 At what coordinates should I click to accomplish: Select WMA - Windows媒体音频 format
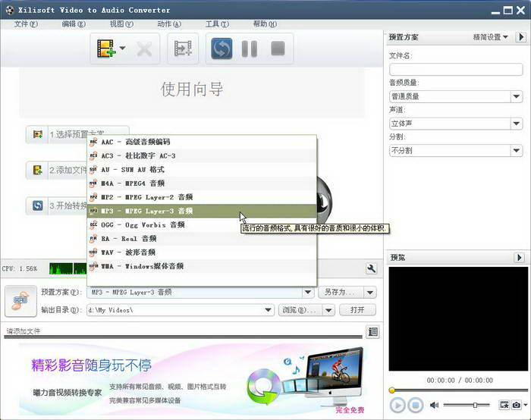(202, 266)
